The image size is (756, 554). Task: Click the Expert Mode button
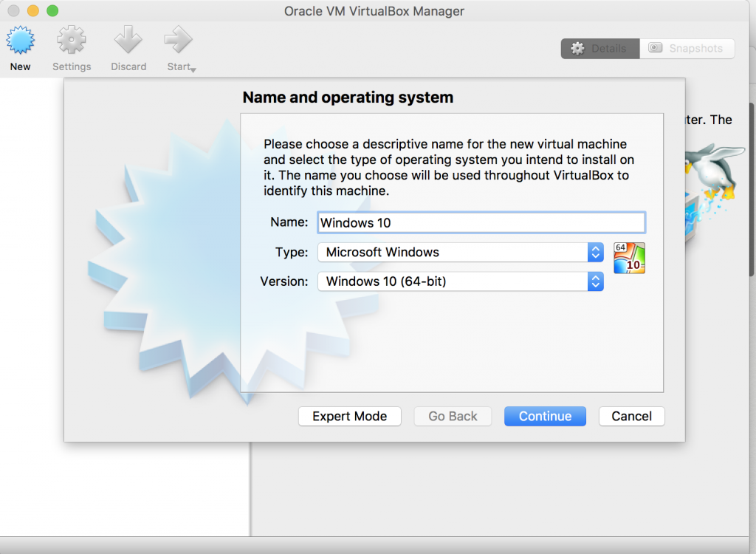click(x=349, y=417)
